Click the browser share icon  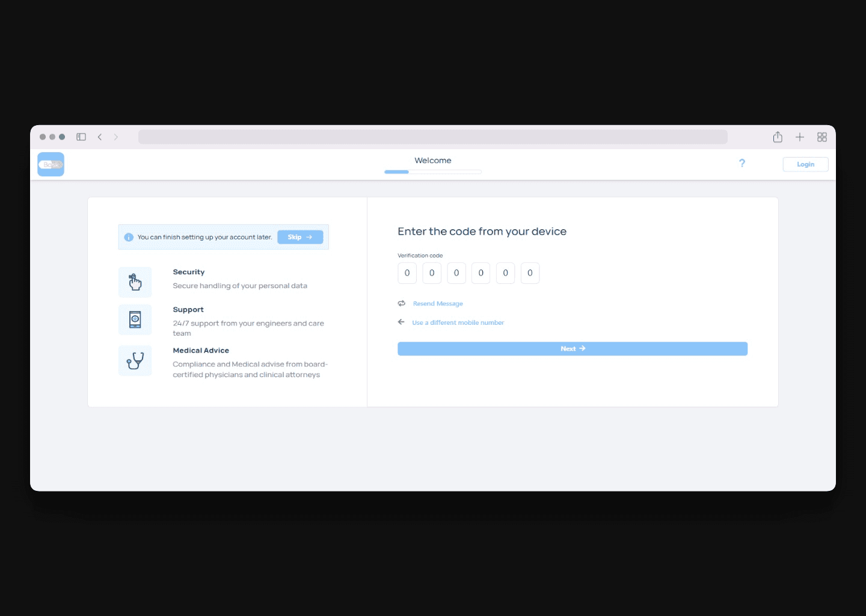click(x=778, y=137)
